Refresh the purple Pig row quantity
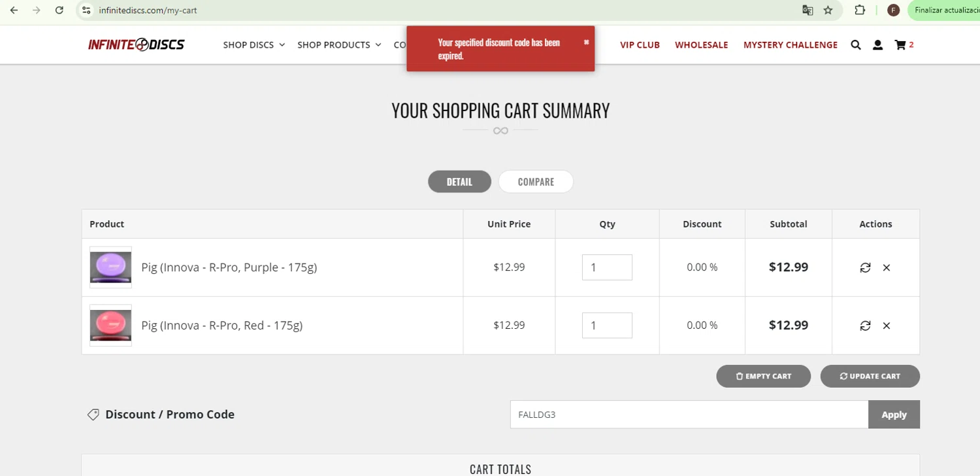Viewport: 980px width, 476px height. click(865, 267)
